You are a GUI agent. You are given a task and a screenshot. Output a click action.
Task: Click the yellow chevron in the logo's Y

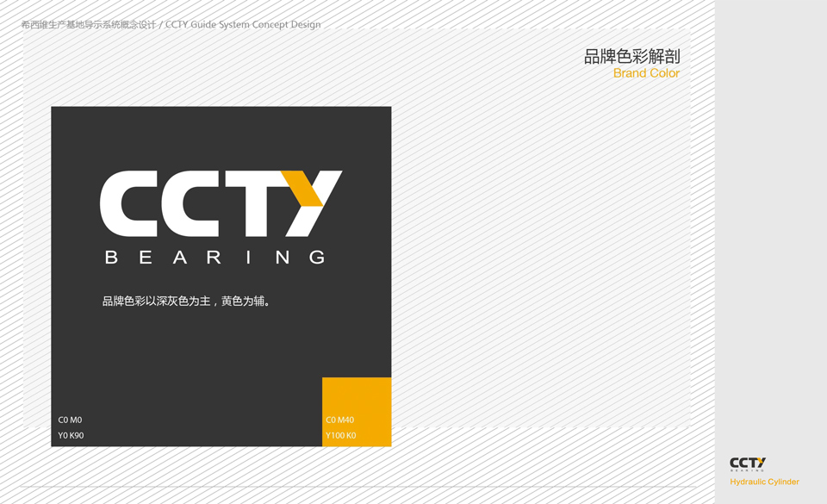pyautogui.click(x=303, y=188)
